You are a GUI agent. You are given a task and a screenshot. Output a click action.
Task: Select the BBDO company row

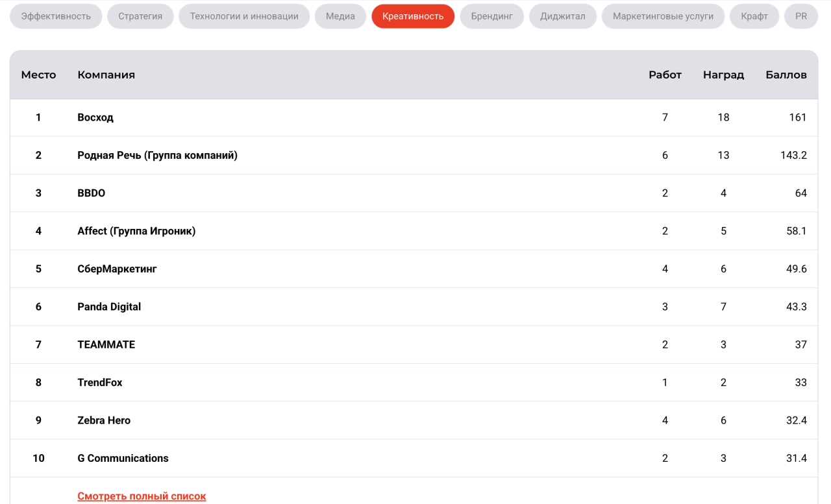click(x=91, y=193)
